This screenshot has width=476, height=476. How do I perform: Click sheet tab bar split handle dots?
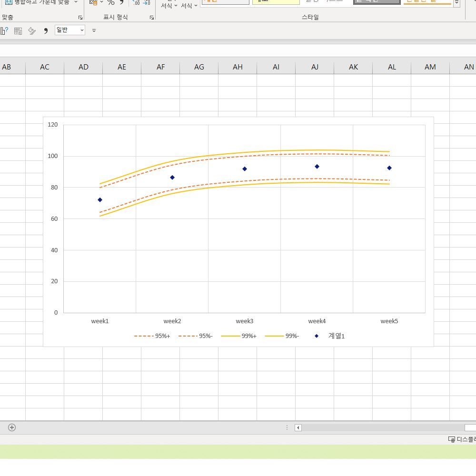(287, 428)
